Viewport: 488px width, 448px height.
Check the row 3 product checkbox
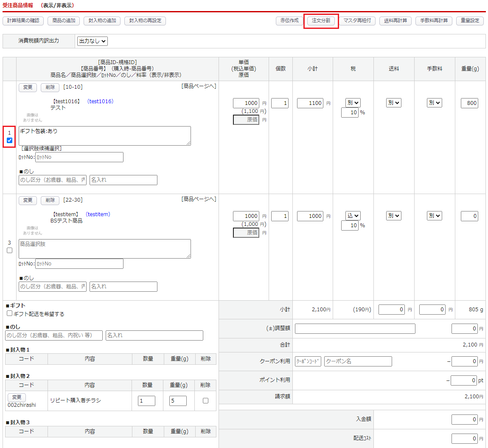(x=9, y=251)
